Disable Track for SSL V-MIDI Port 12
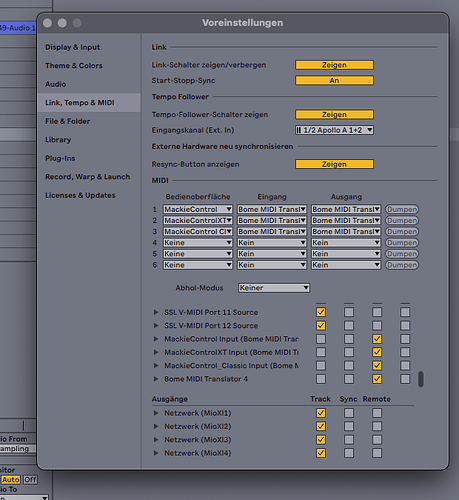This screenshot has width=459, height=500. pyautogui.click(x=321, y=326)
